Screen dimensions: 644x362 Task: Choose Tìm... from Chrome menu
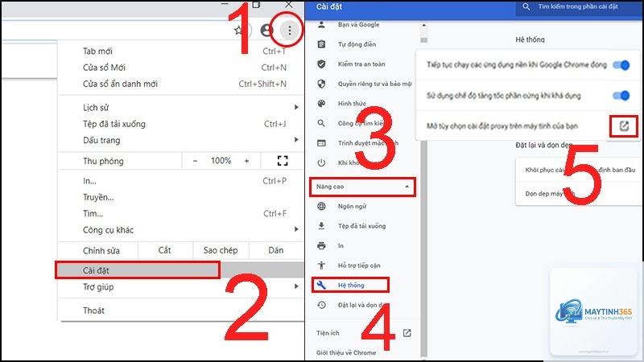click(x=180, y=214)
